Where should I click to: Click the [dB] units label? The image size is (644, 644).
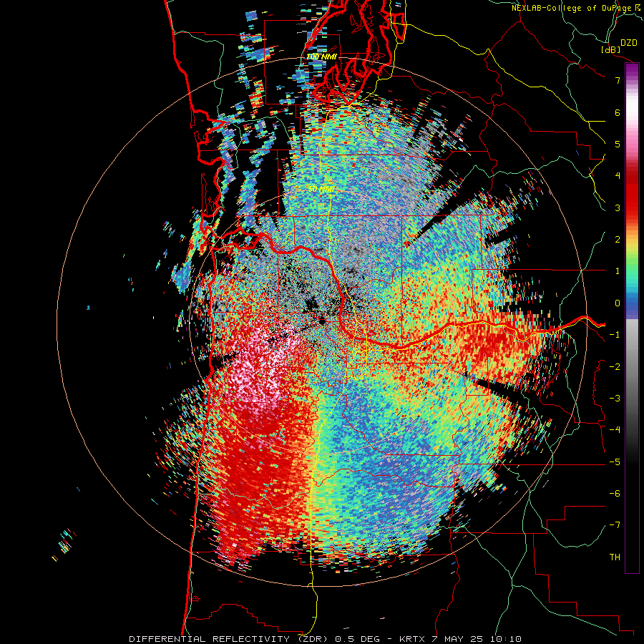click(x=610, y=49)
